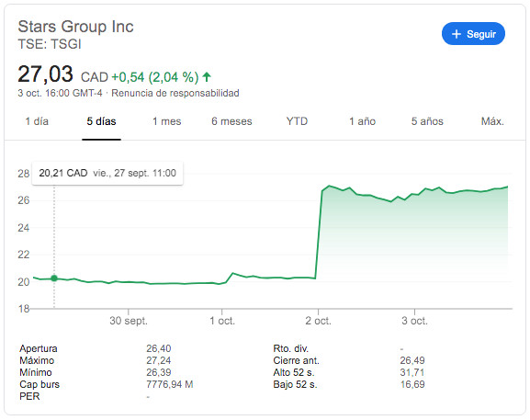Image resolution: width=530 pixels, height=420 pixels.
Task: Click the Rto. div. label
Action: [290, 348]
